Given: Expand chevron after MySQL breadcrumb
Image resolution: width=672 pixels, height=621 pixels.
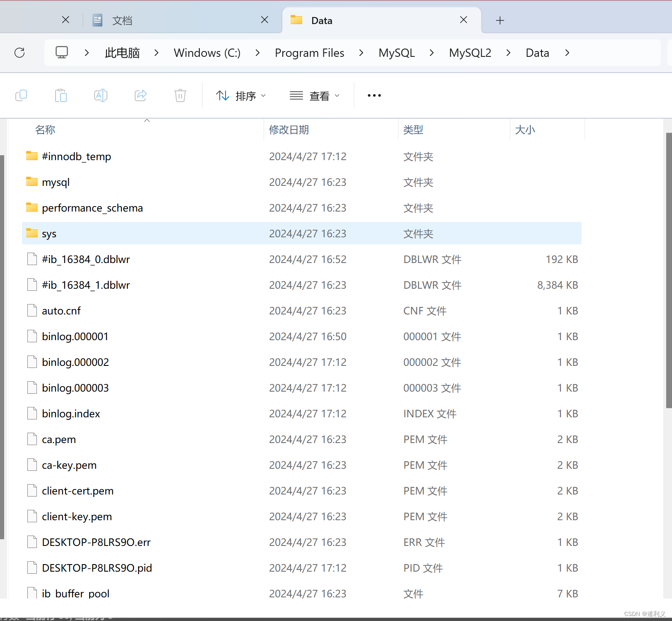Looking at the screenshot, I should coord(432,53).
